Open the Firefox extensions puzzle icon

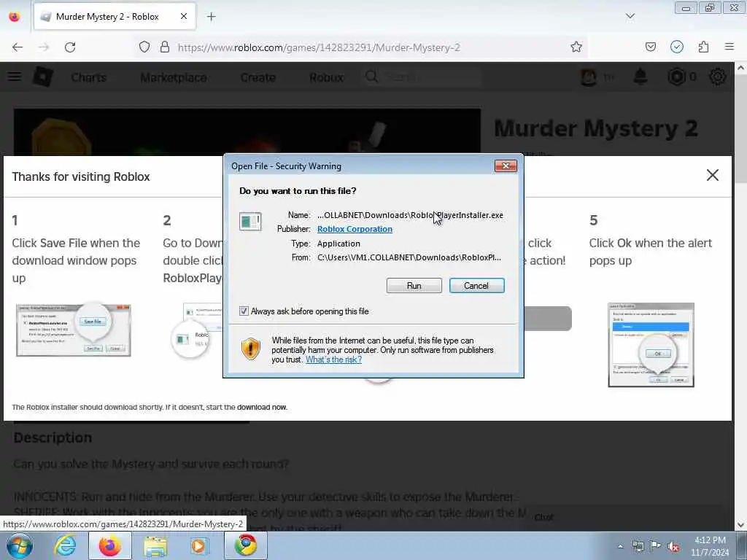(x=703, y=47)
